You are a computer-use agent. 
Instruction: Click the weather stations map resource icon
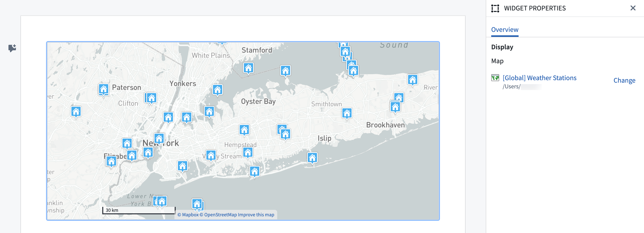tap(495, 78)
